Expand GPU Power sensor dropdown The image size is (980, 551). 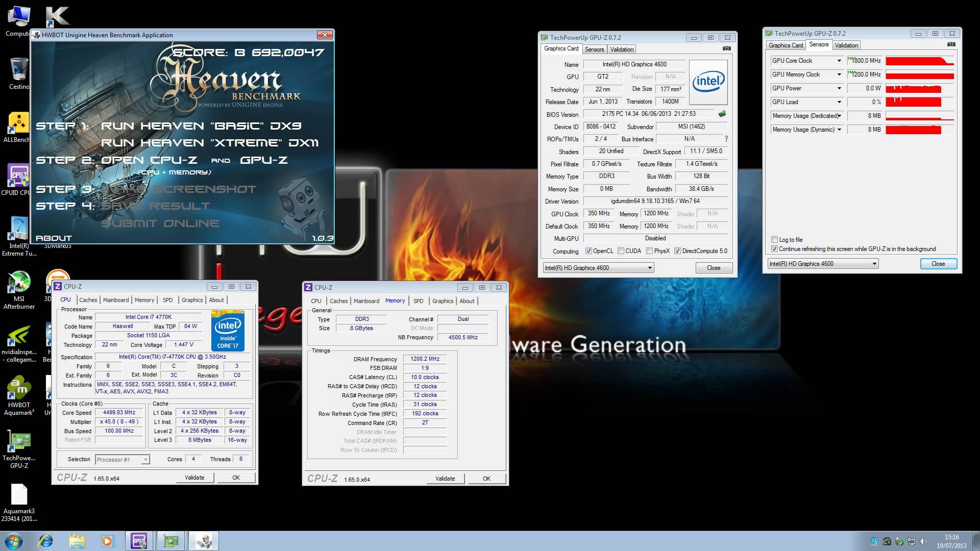tap(839, 88)
